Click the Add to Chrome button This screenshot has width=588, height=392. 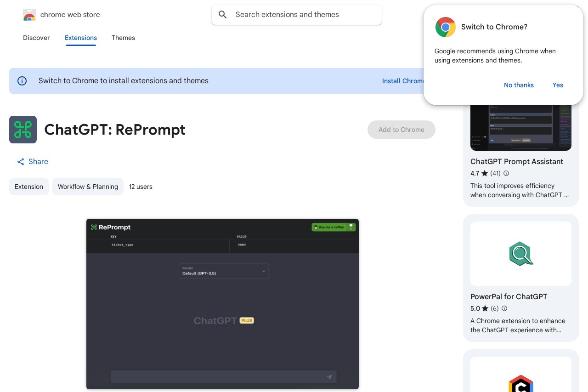401,130
